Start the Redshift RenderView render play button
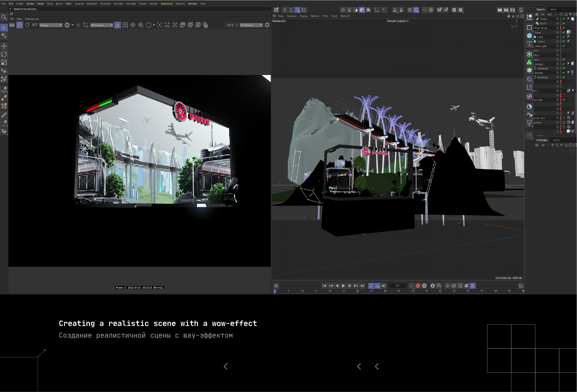This screenshot has height=392, width=577. 20,25
